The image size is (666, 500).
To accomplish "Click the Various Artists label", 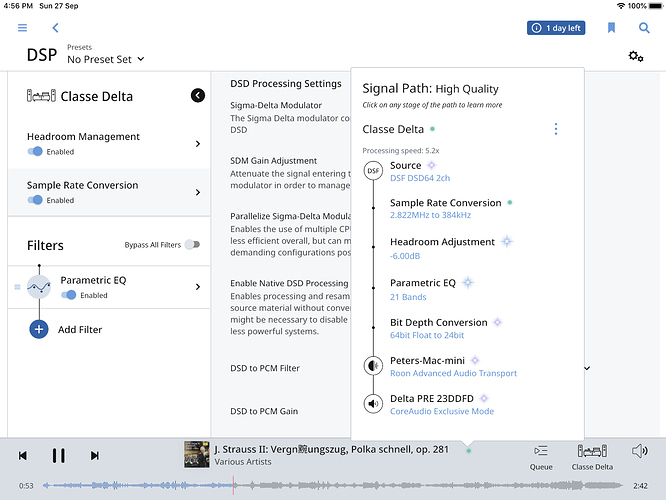I will 243,462.
